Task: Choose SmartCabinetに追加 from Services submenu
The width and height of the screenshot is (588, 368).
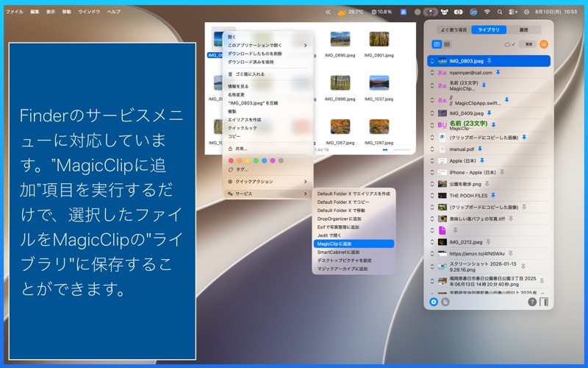Action: click(x=354, y=252)
